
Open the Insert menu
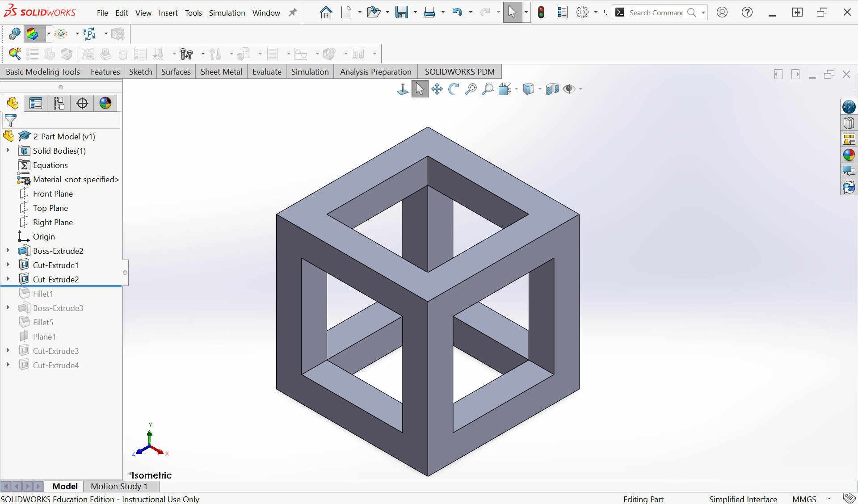click(x=168, y=13)
